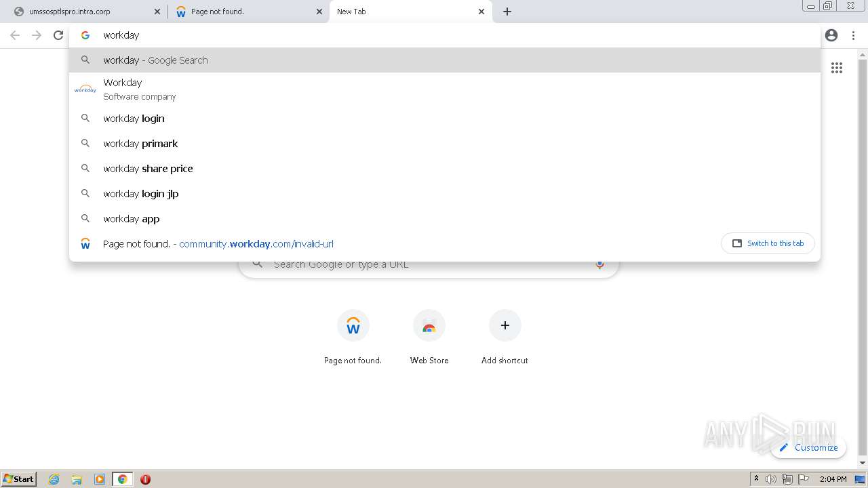Click the volume icon in system tray
Screen dimensions: 868x488
771,479
